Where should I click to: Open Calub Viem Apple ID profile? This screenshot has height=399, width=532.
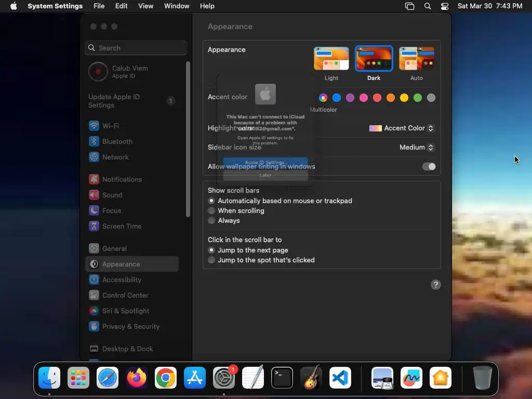132,72
